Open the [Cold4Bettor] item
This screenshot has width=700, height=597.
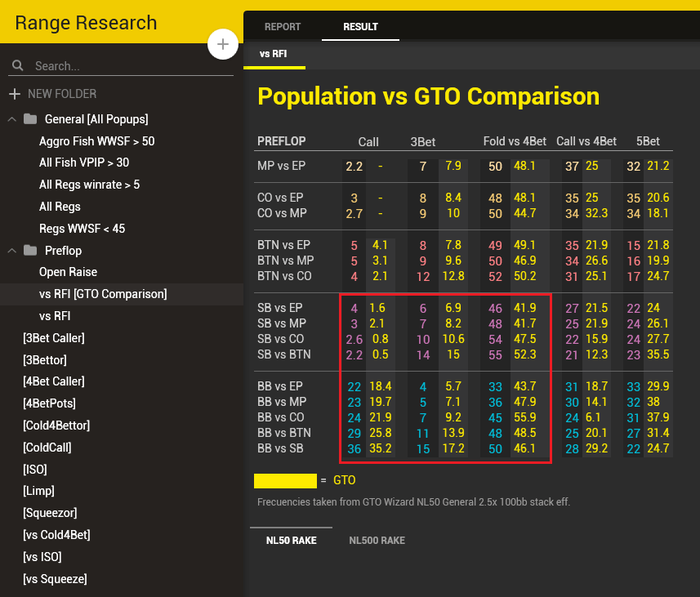coord(56,425)
